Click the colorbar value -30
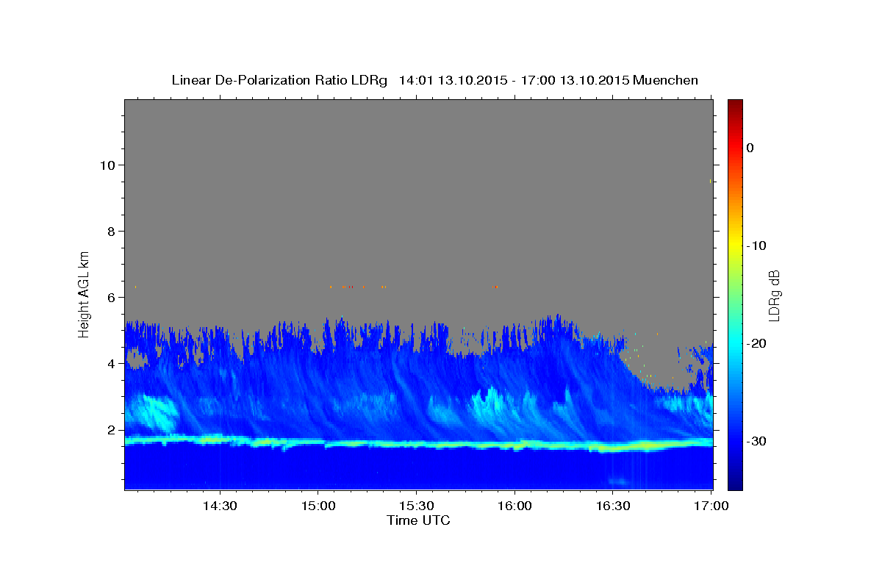 (757, 441)
